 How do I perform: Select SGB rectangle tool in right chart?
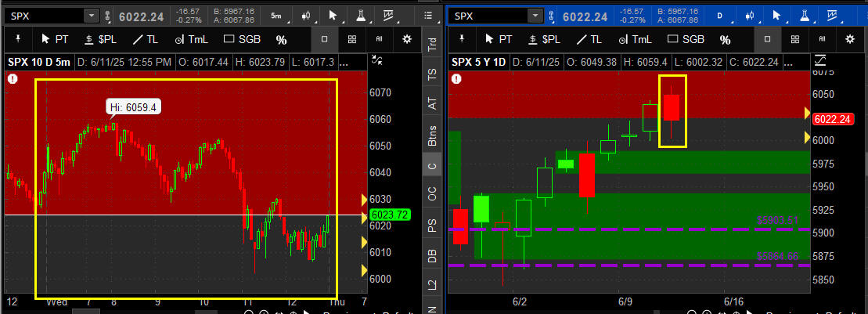(686, 39)
